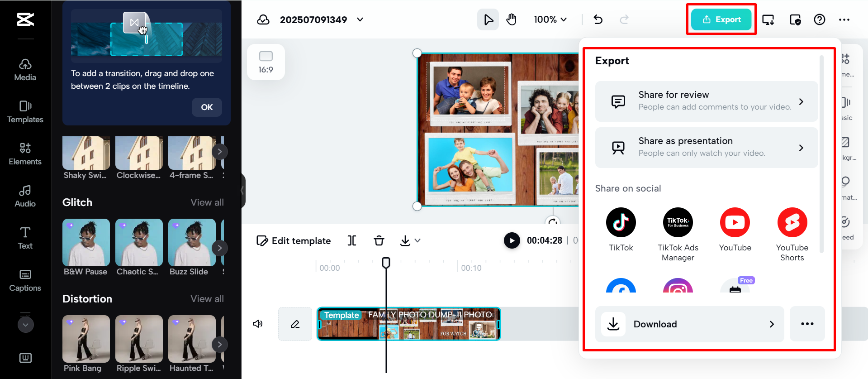This screenshot has height=379, width=868.
Task: Open the Elements panel
Action: [x=25, y=154]
